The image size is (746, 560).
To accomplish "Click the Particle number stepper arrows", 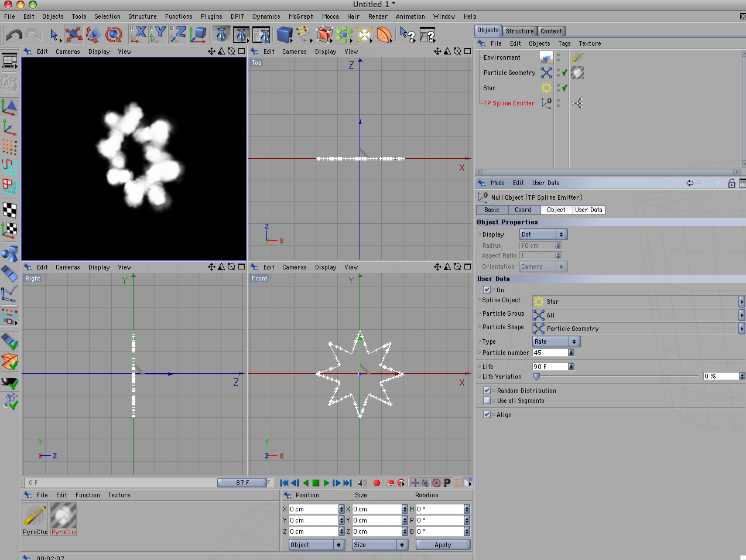I will tap(571, 353).
